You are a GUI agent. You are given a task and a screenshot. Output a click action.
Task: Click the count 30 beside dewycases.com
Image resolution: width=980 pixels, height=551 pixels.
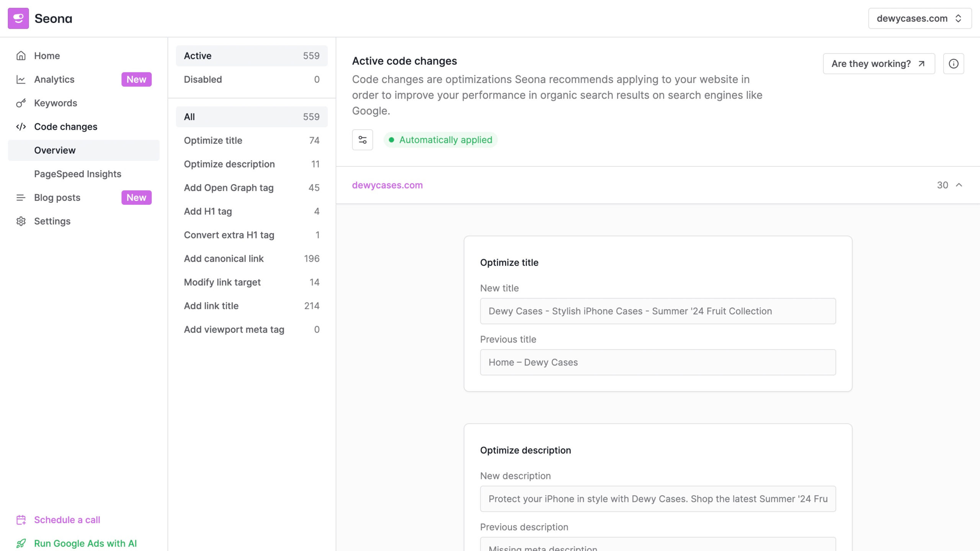942,185
